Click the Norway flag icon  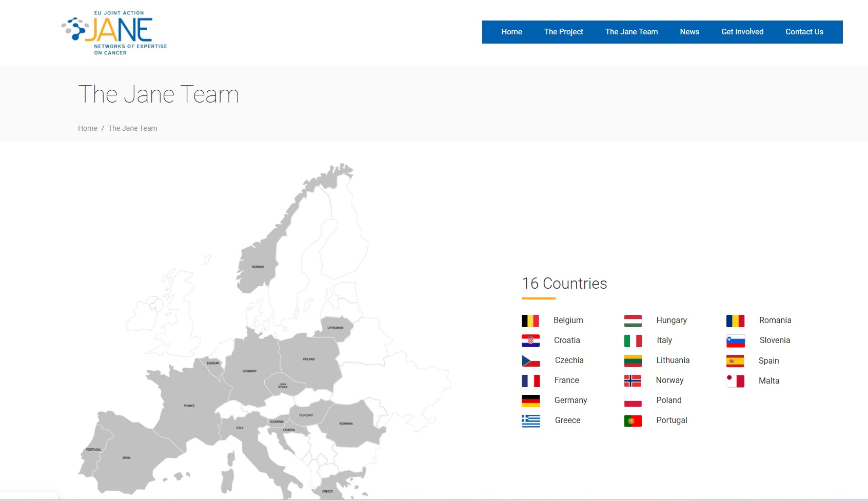coord(633,380)
